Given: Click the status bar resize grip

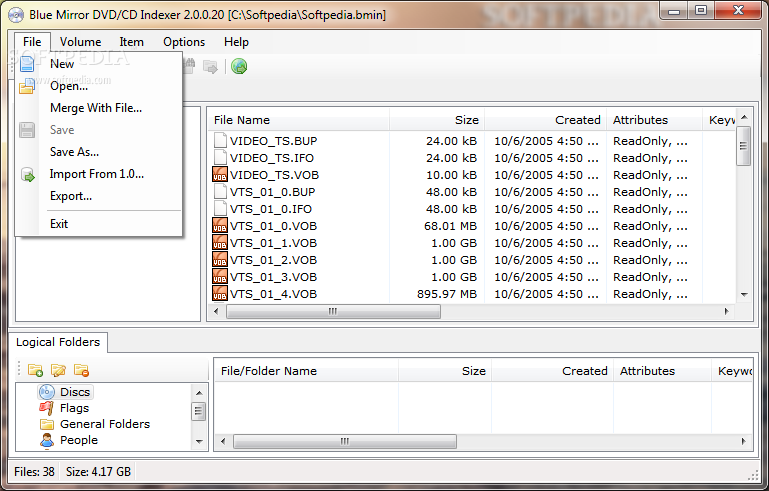Looking at the screenshot, I should tap(753, 475).
